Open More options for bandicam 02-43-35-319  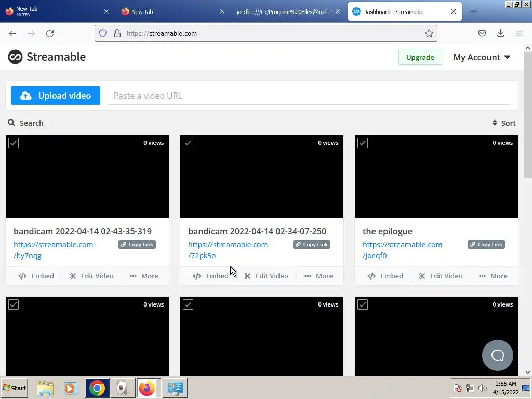coord(144,276)
